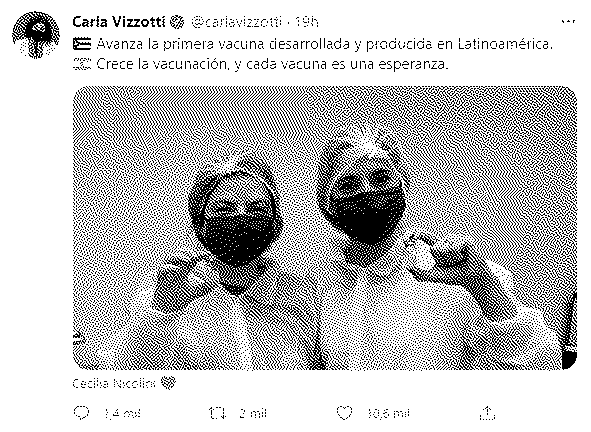Click the flag emoji before Crece
The image size is (591, 432).
click(x=82, y=64)
